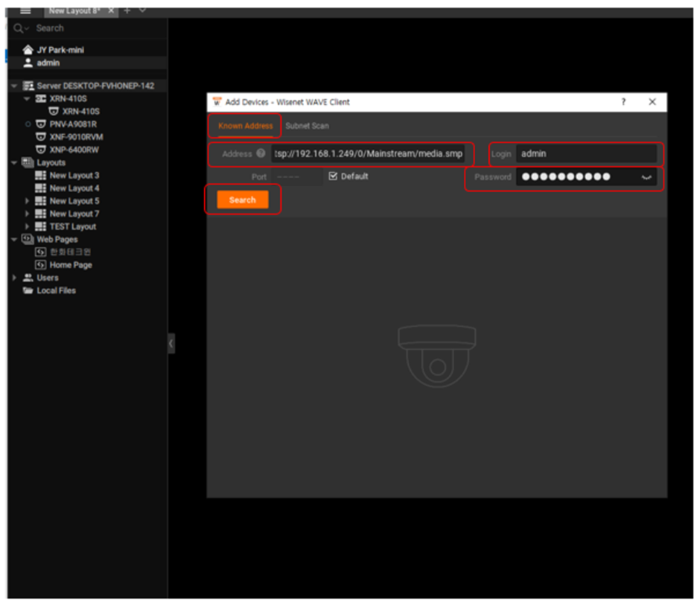Click the PNV-A9081R camera icon
Viewport: 700px width, 606px height.
41,124
